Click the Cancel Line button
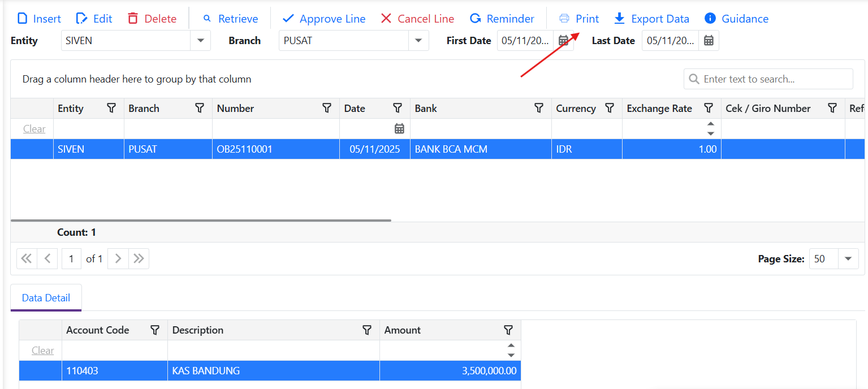 point(417,19)
